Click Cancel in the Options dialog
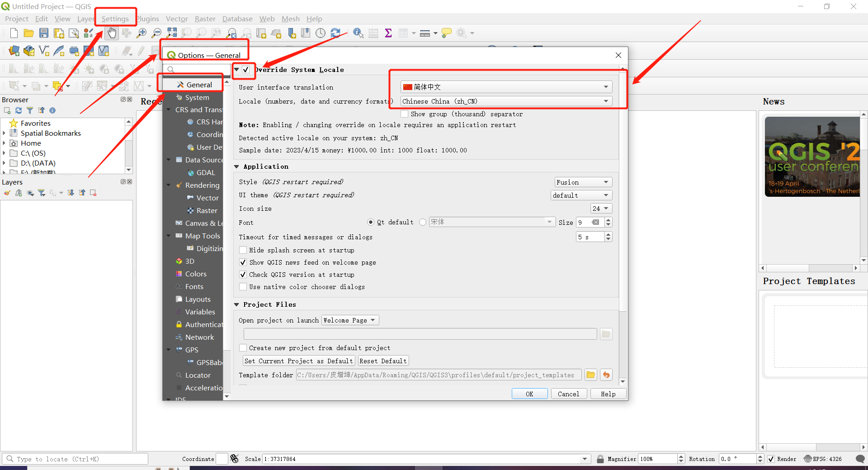Image resolution: width=868 pixels, height=470 pixels. [568, 394]
